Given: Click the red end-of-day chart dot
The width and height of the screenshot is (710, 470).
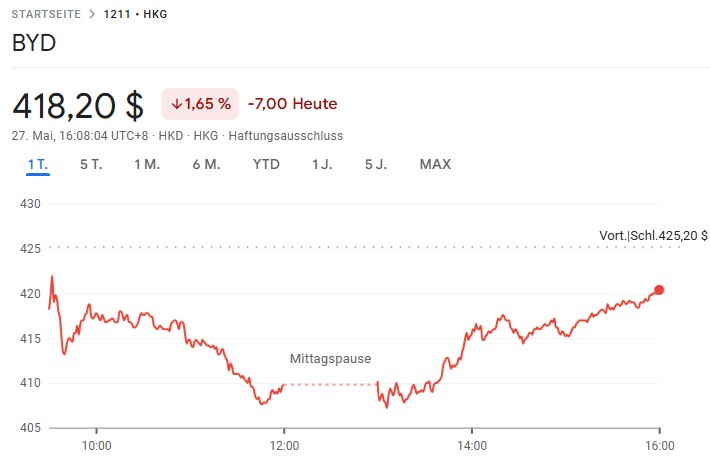Looking at the screenshot, I should pos(659,290).
